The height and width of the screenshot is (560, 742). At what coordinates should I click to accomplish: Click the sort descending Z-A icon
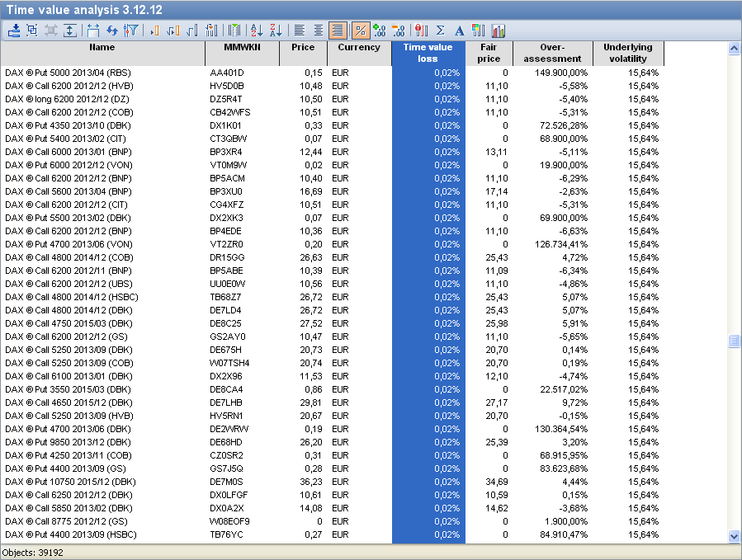click(x=276, y=31)
